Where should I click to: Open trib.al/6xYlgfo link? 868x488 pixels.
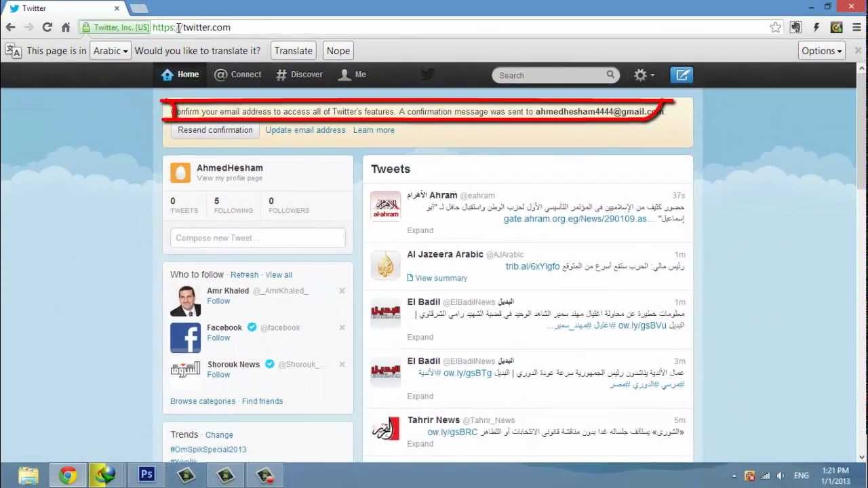532,266
